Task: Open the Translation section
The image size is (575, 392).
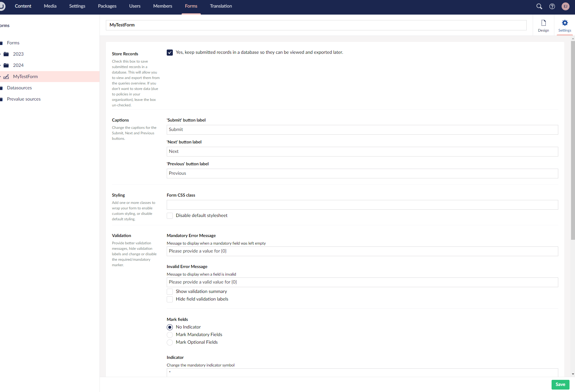Action: [x=221, y=6]
